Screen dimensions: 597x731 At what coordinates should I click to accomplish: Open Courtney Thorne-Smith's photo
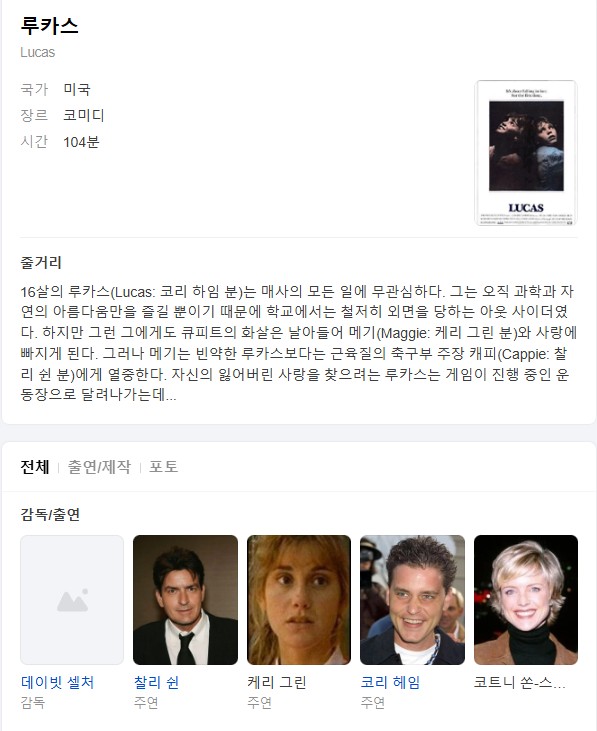click(526, 600)
